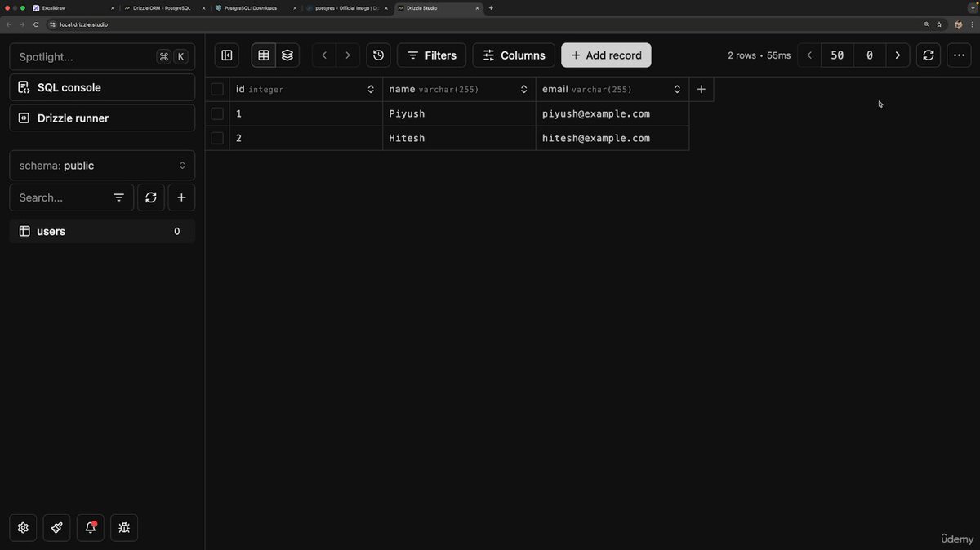Click the browser zoom magnifier icon
980x550 pixels.
[x=927, y=24]
